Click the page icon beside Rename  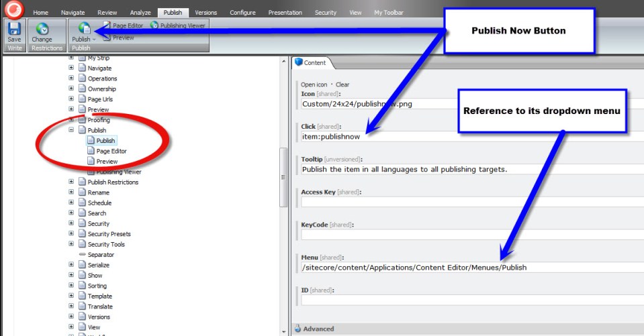82,192
